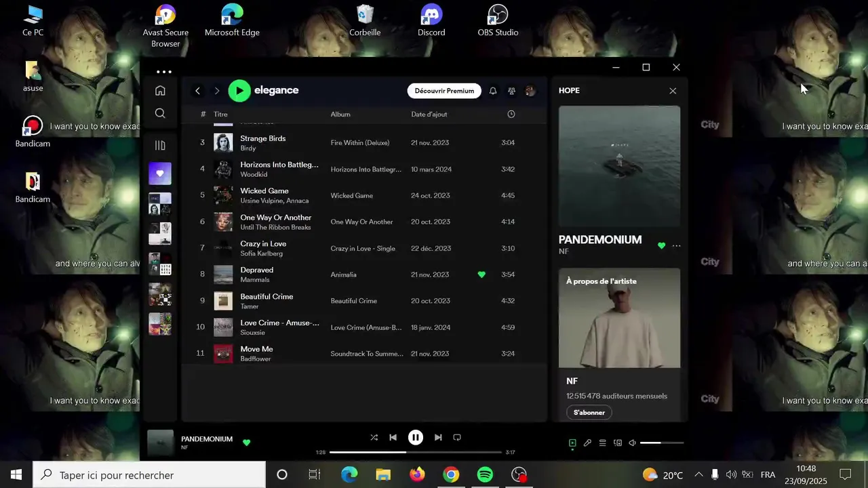Open Avast Secure Browser shortcut
Screen dimensions: 868x488
coord(165,26)
